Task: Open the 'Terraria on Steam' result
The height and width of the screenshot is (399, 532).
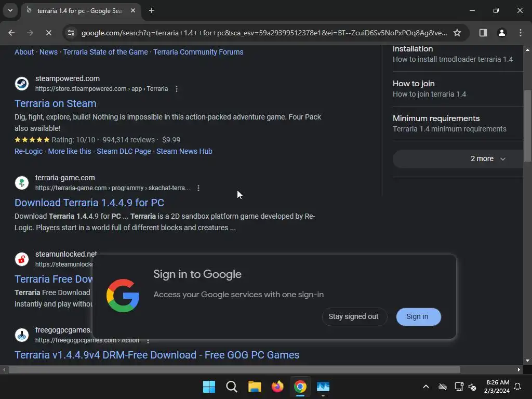Action: (55, 103)
